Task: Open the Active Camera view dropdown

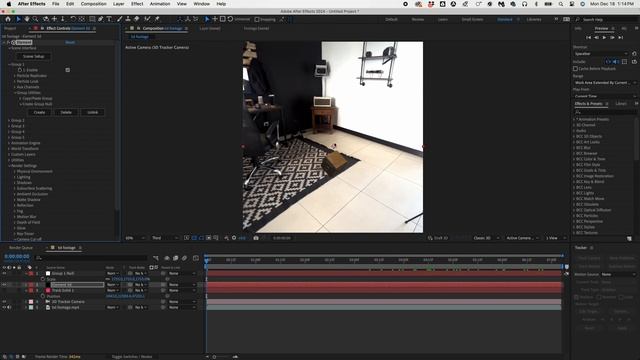Action: pyautogui.click(x=522, y=238)
